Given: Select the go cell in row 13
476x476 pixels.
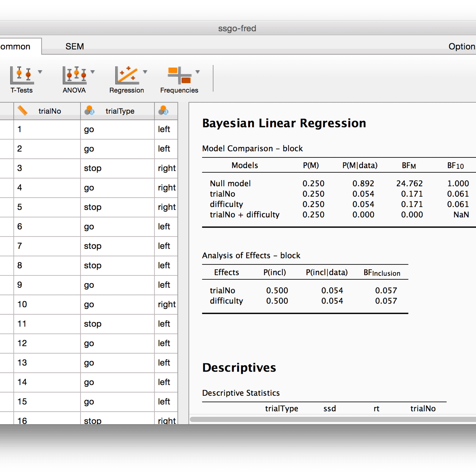Looking at the screenshot, I should coord(117,363).
